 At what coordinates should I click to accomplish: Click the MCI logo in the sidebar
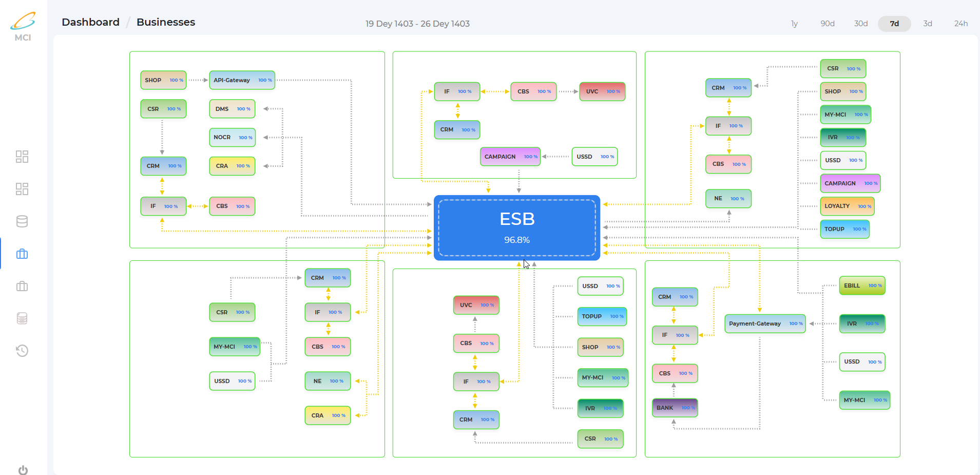(23, 26)
